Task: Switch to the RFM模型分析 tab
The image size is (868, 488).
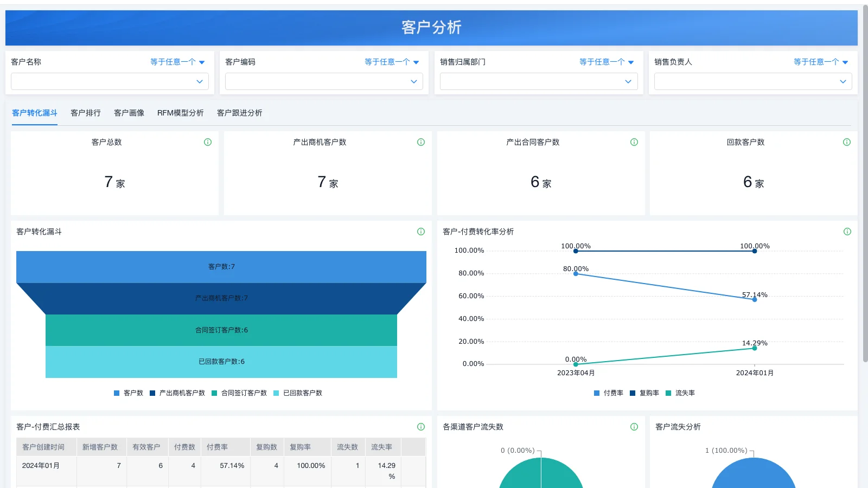Action: pos(180,113)
